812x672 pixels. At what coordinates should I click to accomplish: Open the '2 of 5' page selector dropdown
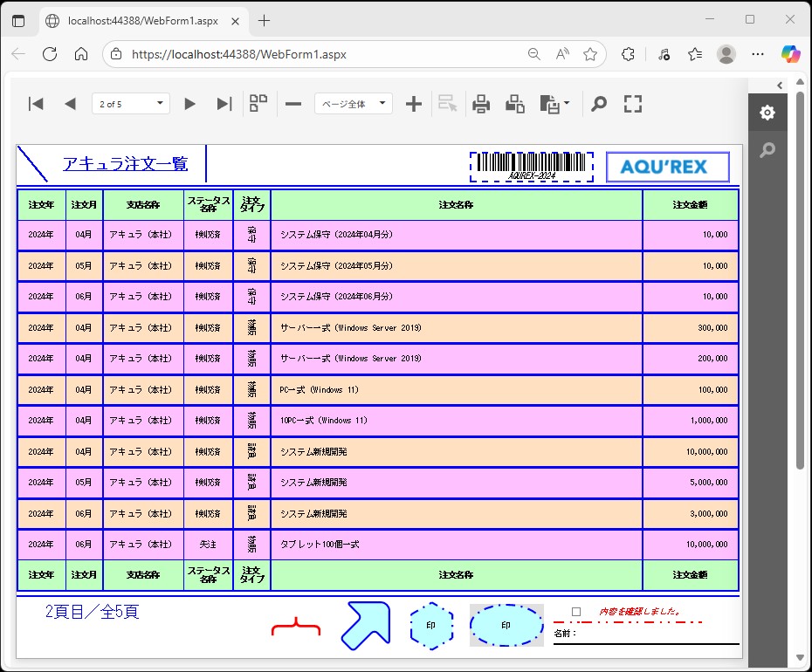pos(131,104)
